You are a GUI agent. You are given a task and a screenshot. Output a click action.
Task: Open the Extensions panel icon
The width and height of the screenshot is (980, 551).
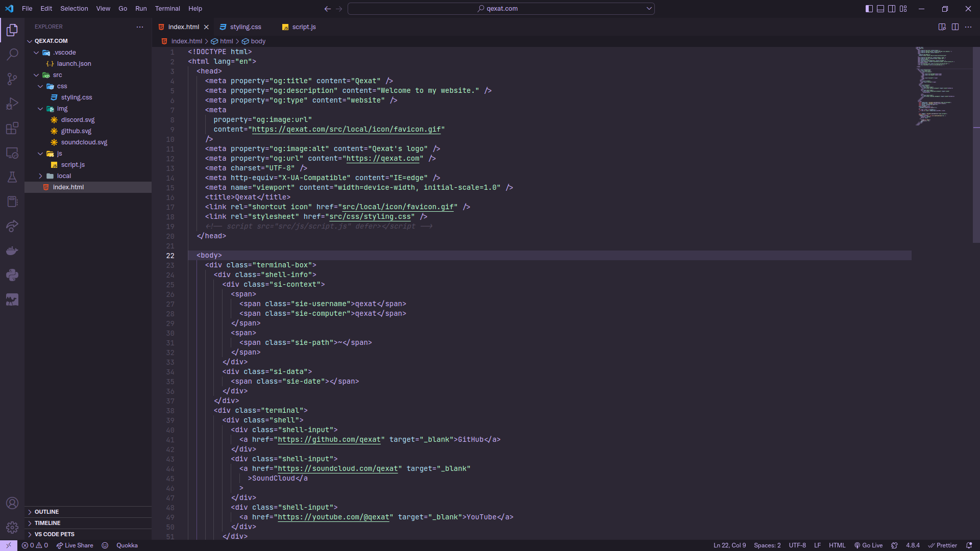[12, 129]
